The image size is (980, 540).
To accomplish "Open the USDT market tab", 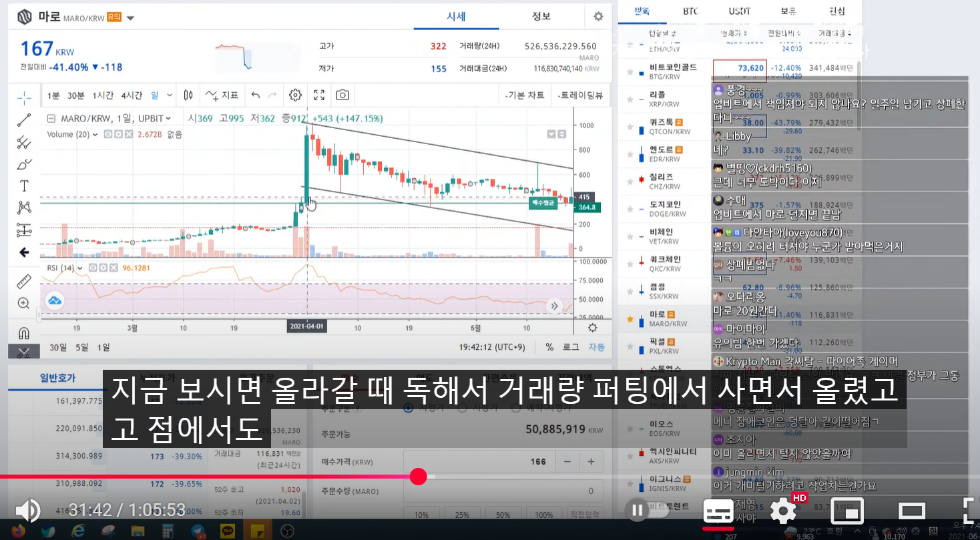I will 740,11.
